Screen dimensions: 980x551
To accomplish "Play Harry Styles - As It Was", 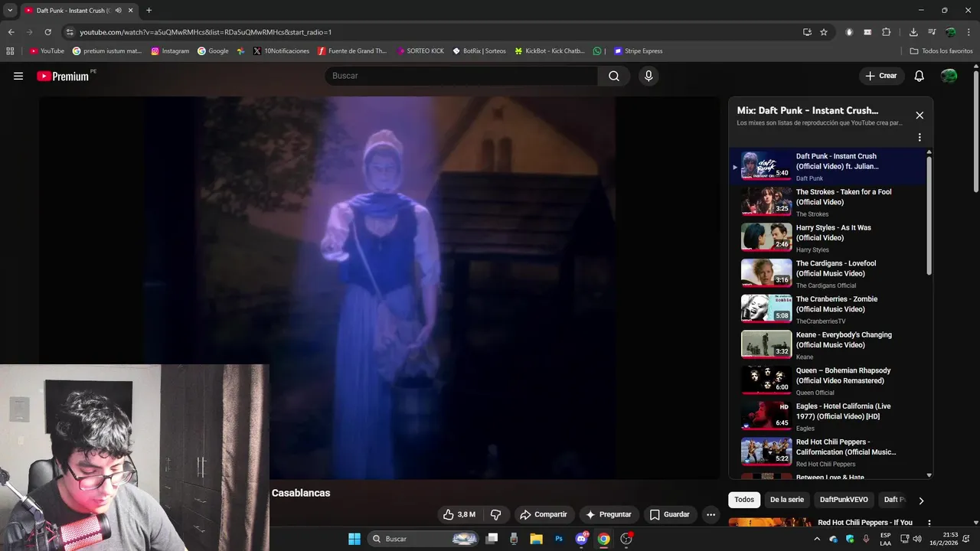I will point(828,238).
